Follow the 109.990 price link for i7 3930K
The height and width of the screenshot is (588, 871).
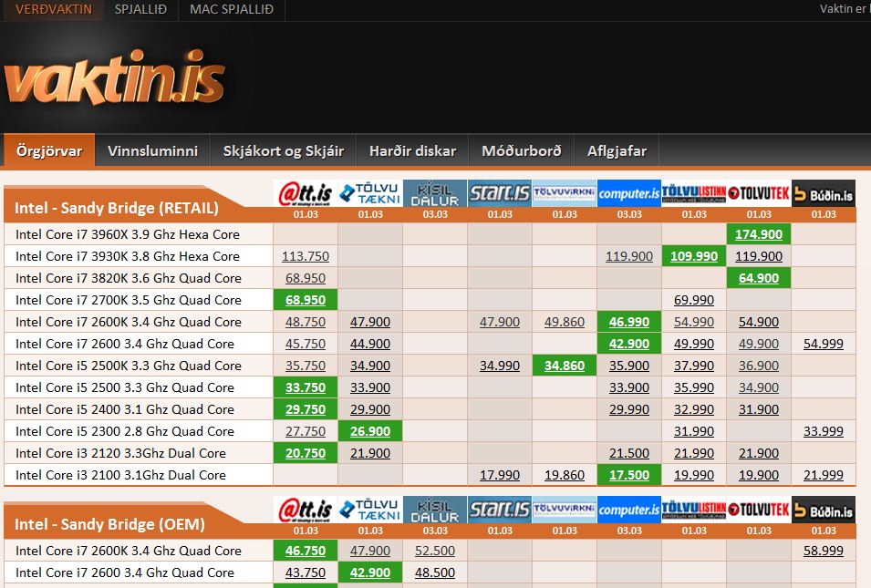pyautogui.click(x=694, y=256)
